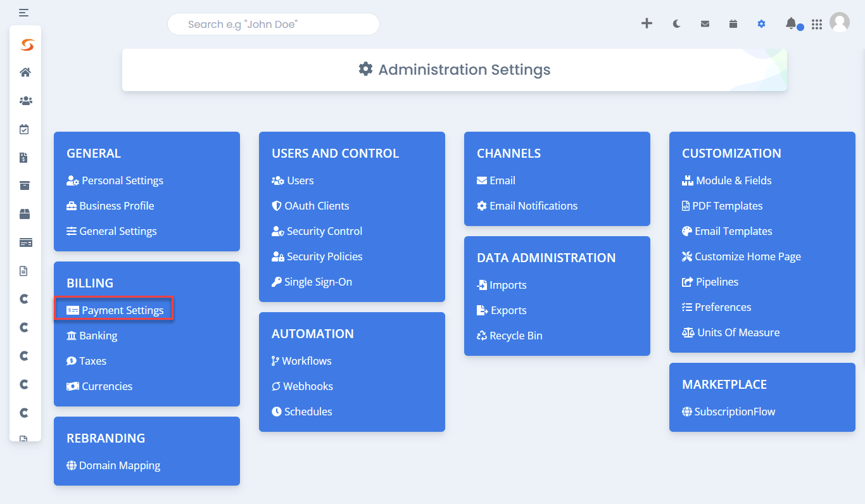Screen dimensions: 865x504
Task: Open Taxes settings
Action: [87, 361]
